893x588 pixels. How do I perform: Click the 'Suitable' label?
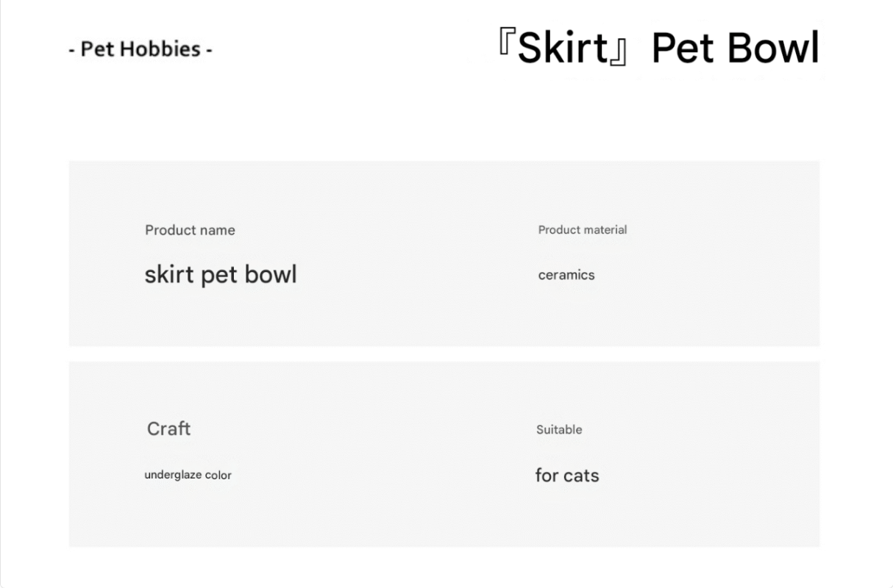pyautogui.click(x=559, y=430)
